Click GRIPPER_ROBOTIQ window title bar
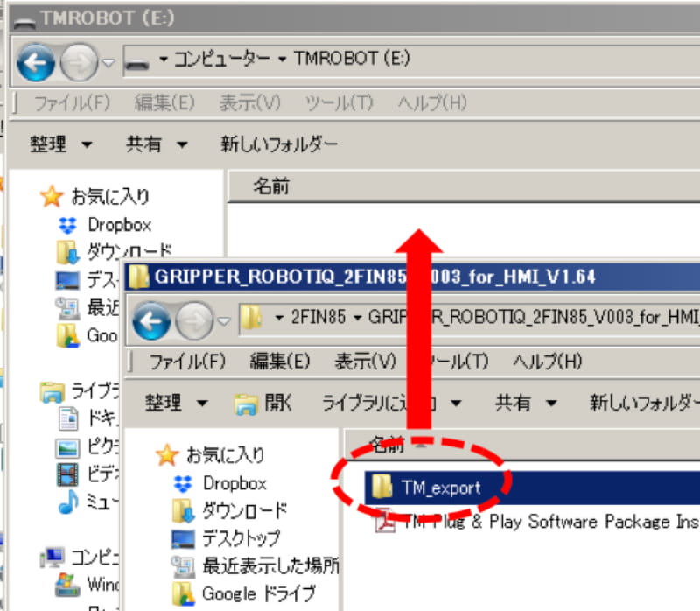700x611 pixels. [413, 277]
